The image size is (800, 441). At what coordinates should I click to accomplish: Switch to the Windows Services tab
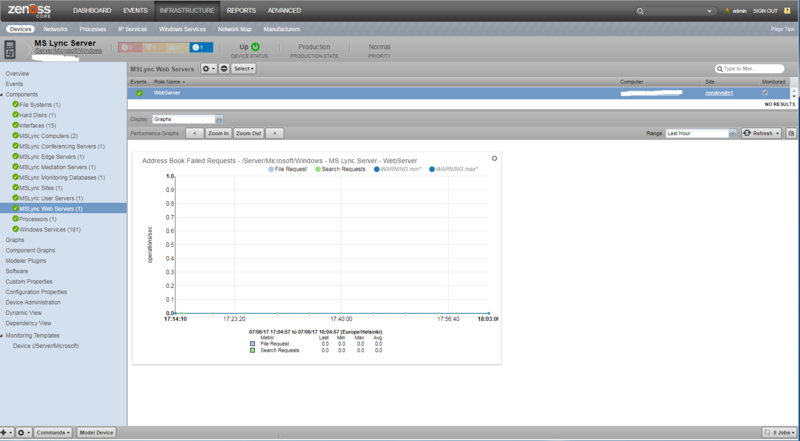point(182,29)
